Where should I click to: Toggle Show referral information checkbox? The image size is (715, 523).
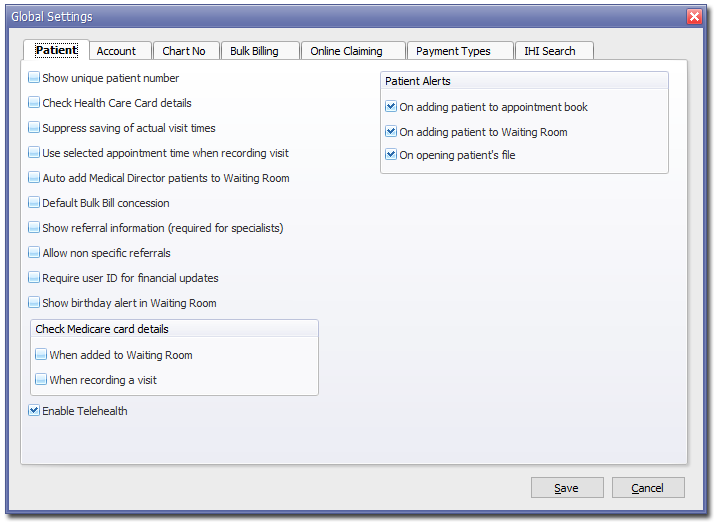tap(34, 228)
